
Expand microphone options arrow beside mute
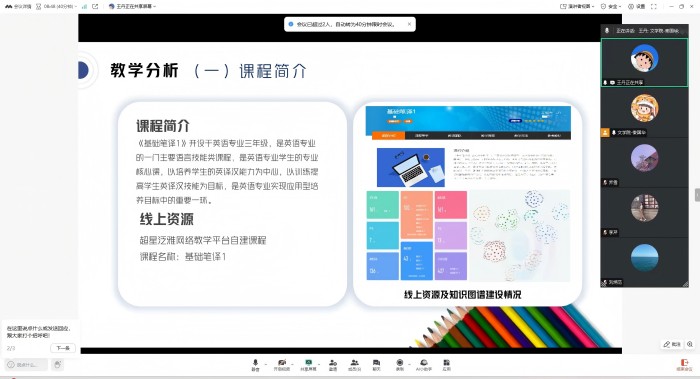[x=266, y=364]
